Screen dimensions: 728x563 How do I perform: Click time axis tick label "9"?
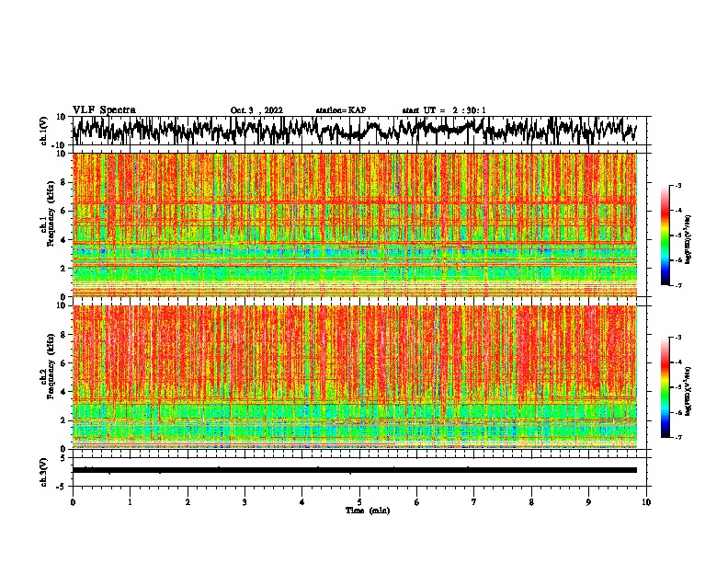tap(589, 502)
